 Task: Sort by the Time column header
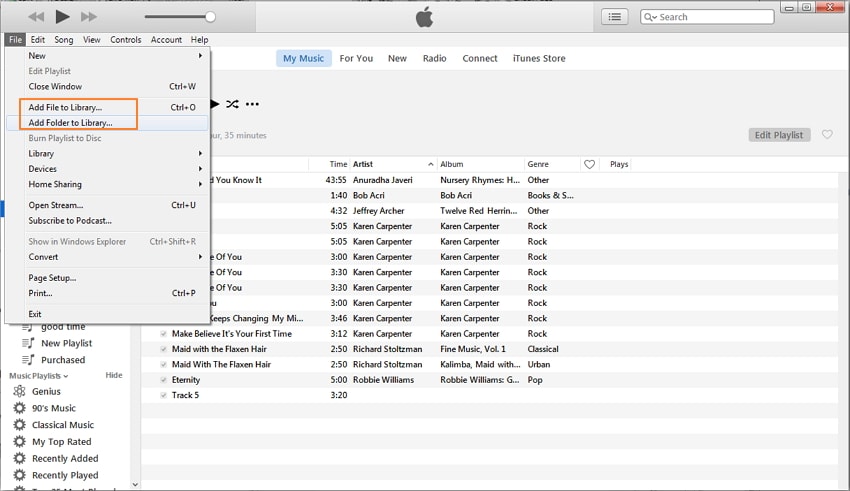(338, 164)
